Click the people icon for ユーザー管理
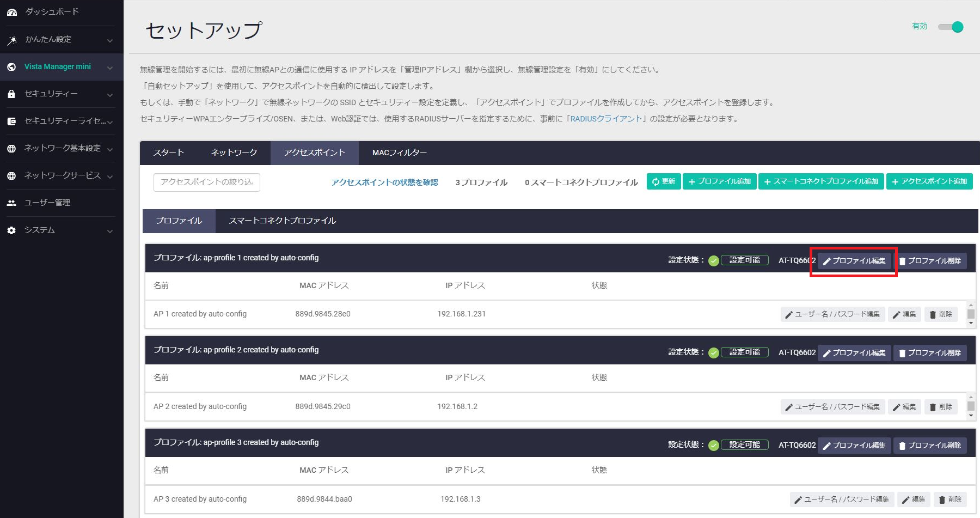Image resolution: width=980 pixels, height=518 pixels. (x=11, y=203)
